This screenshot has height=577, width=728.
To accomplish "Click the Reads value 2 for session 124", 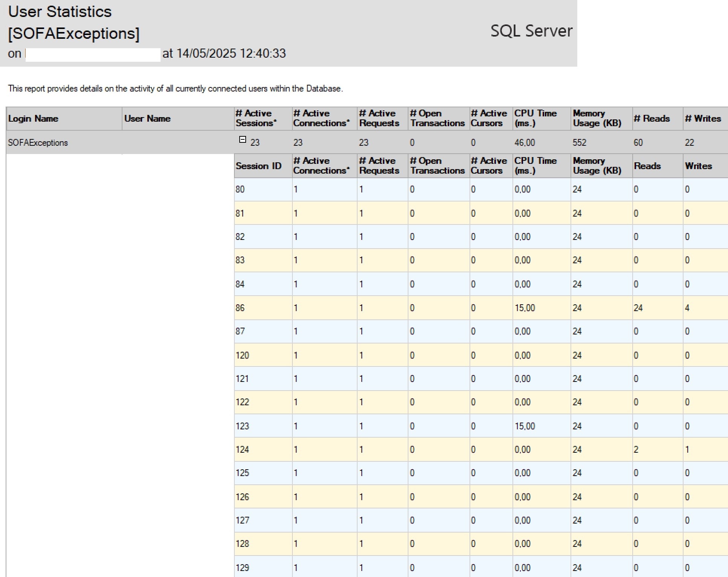I will pos(636,450).
